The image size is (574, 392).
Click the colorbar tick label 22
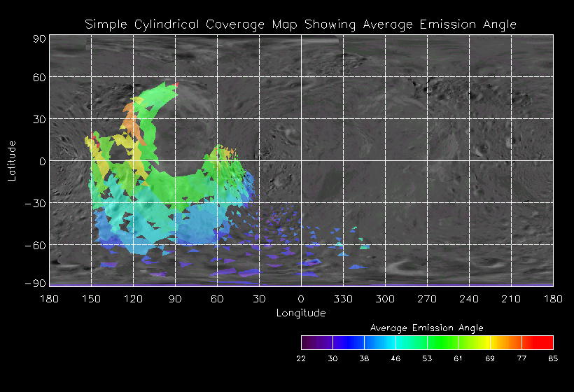[x=301, y=358]
